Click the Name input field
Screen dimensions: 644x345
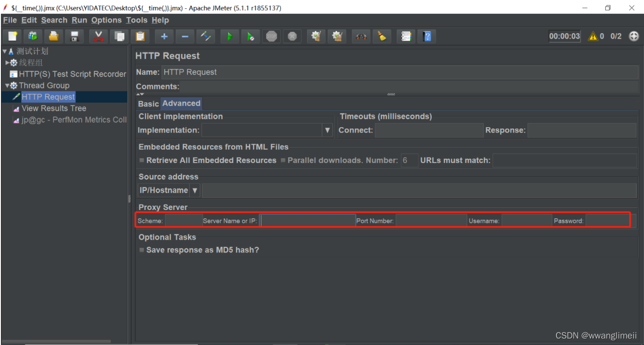pyautogui.click(x=400, y=72)
